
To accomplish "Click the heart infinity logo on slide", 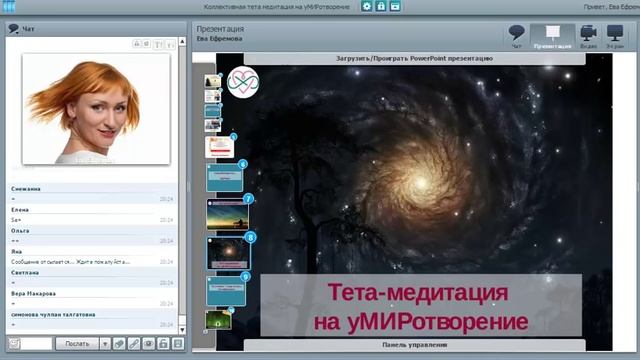I will (243, 82).
